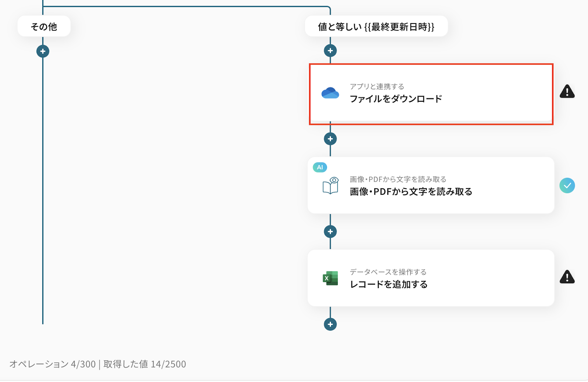Click warning icon beside レコードを追加する

(567, 277)
